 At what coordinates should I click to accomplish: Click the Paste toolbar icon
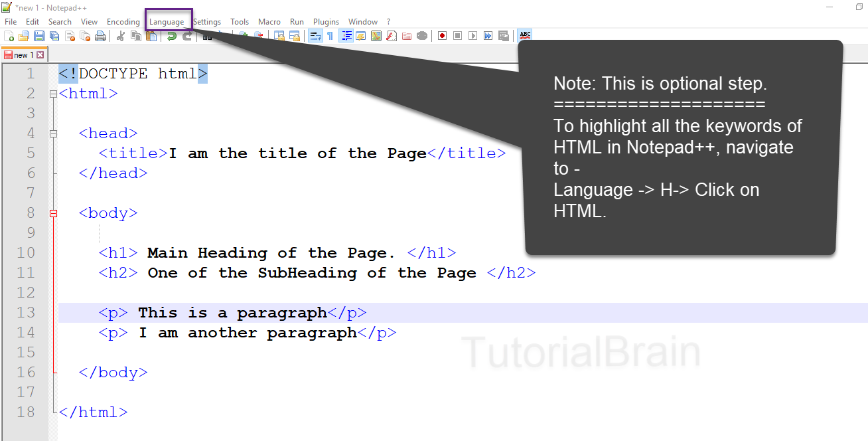[x=151, y=36]
